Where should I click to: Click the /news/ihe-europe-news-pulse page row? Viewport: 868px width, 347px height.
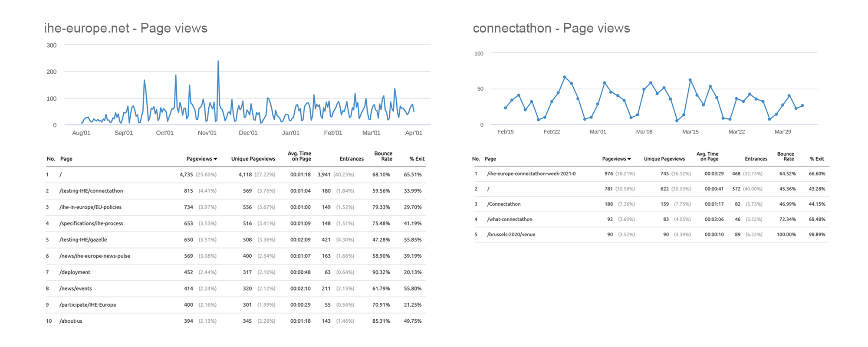point(95,256)
